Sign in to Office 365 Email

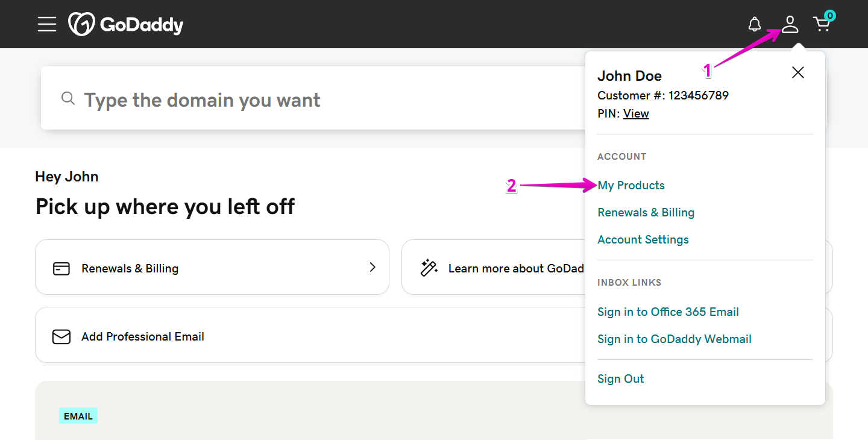pos(668,312)
